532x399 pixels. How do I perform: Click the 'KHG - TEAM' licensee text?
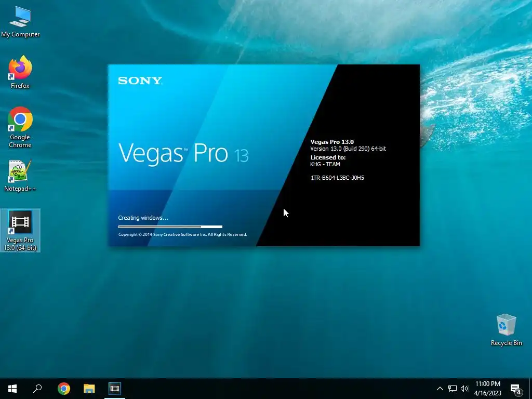pyautogui.click(x=325, y=164)
